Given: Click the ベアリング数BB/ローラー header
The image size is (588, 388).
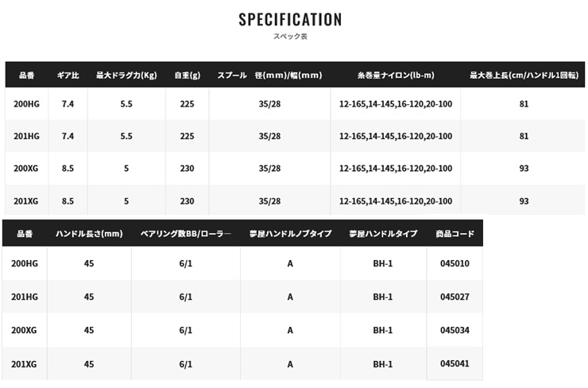Looking at the screenshot, I should [185, 234].
